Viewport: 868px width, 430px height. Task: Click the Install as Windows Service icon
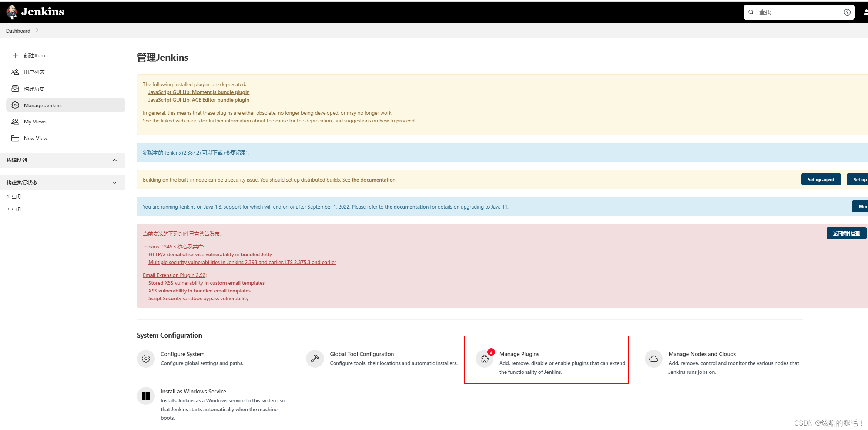click(x=146, y=396)
